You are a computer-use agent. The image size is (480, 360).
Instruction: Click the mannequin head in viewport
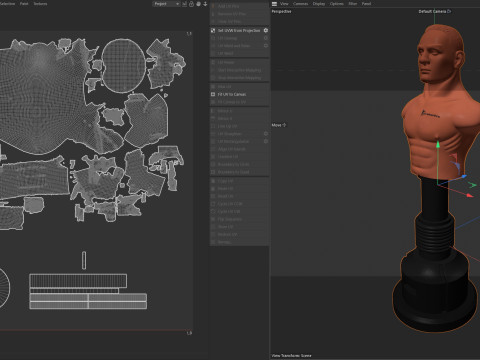(440, 53)
